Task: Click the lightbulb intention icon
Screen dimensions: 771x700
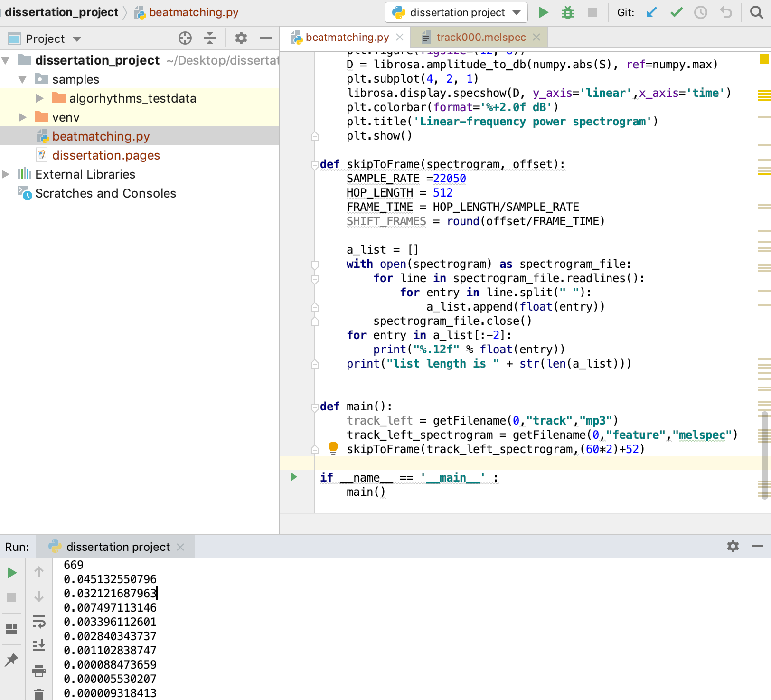Action: point(333,448)
